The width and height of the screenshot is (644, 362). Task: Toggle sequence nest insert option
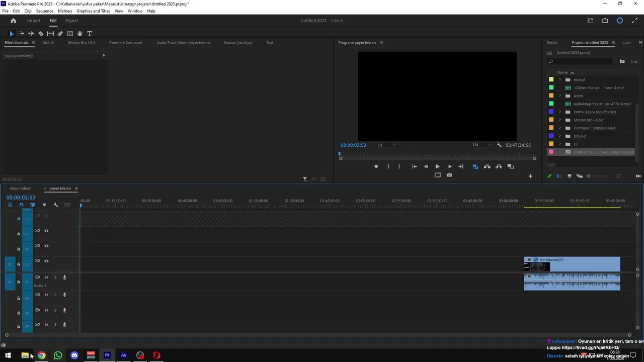(10, 205)
